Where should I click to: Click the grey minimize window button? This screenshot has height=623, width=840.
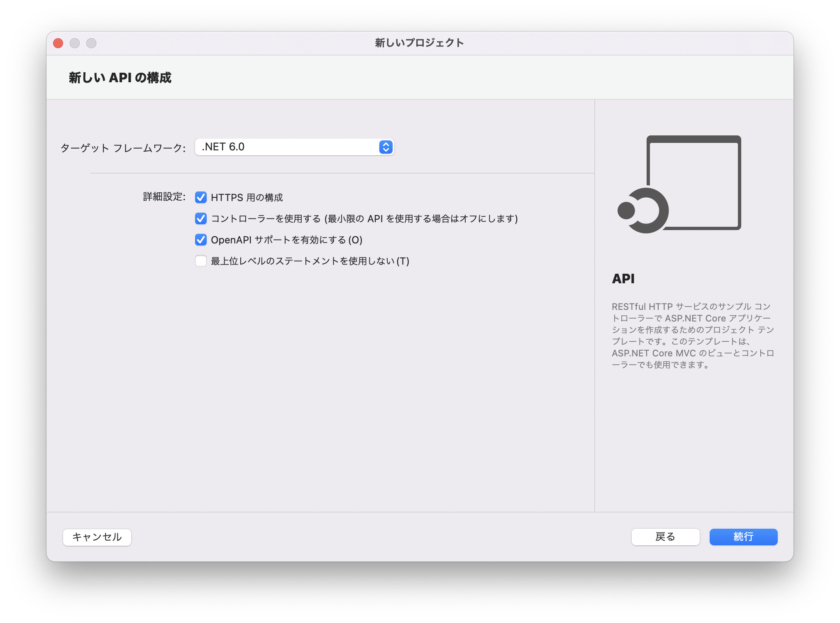point(75,43)
